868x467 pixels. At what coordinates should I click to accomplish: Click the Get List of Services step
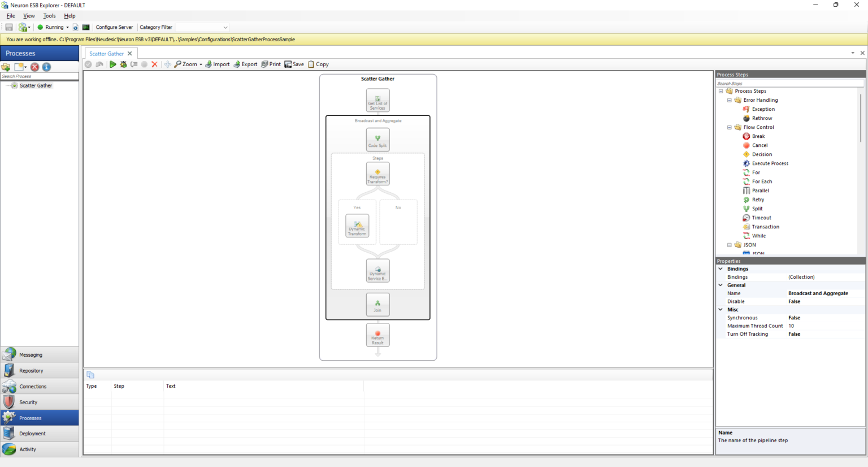point(377,101)
